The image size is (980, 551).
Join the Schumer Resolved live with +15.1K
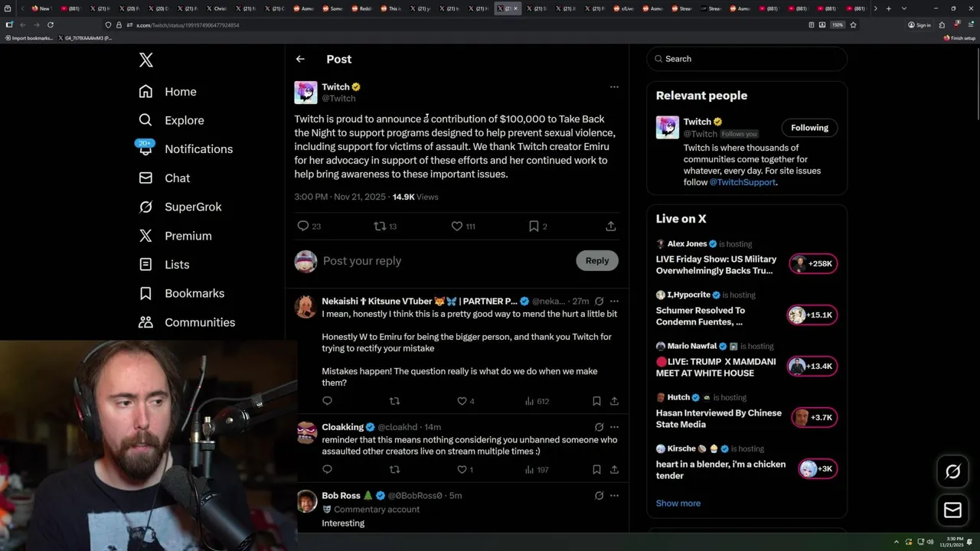(812, 315)
